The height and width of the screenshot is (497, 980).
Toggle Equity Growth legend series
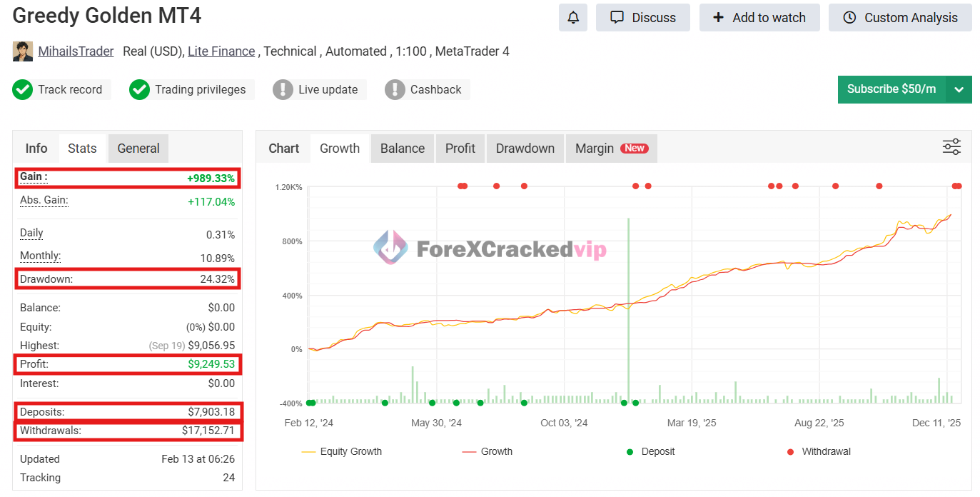coord(342,451)
